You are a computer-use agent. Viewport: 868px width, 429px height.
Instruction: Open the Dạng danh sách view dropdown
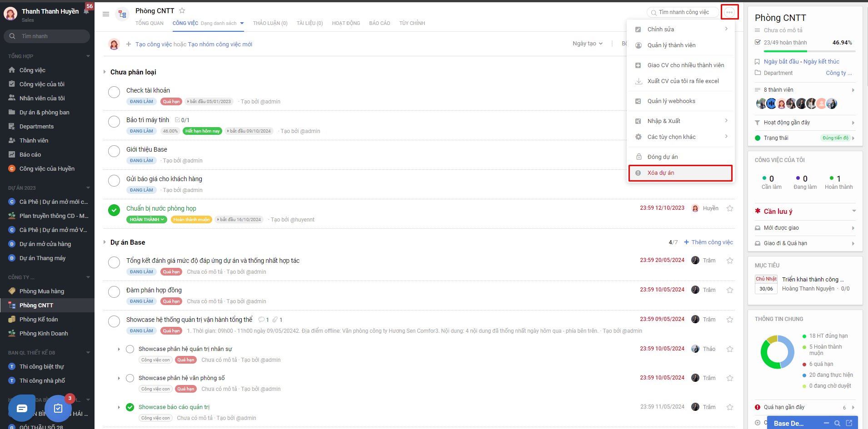coord(222,23)
